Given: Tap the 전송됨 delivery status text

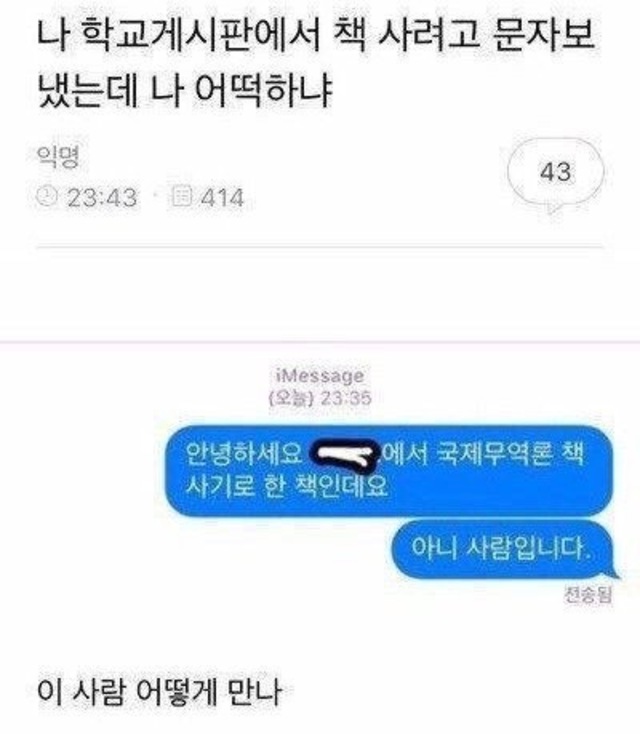Looking at the screenshot, I should pos(588,595).
